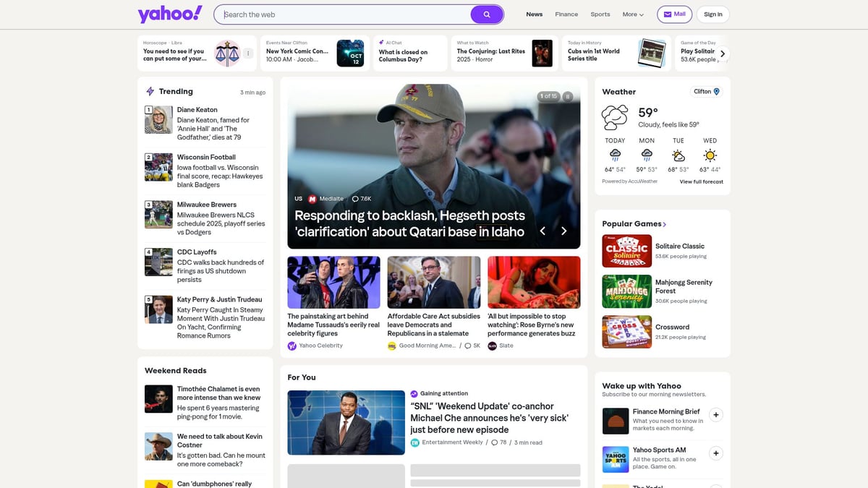This screenshot has height=488, width=868.
Task: Click the Yahoo logo
Action: (x=170, y=14)
